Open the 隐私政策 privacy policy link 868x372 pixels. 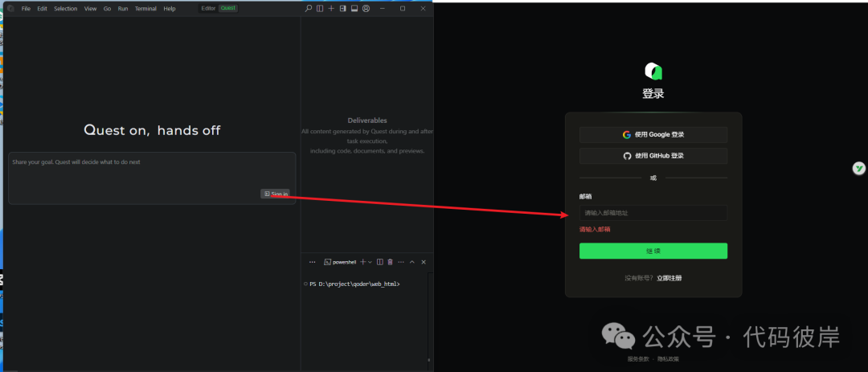point(668,358)
